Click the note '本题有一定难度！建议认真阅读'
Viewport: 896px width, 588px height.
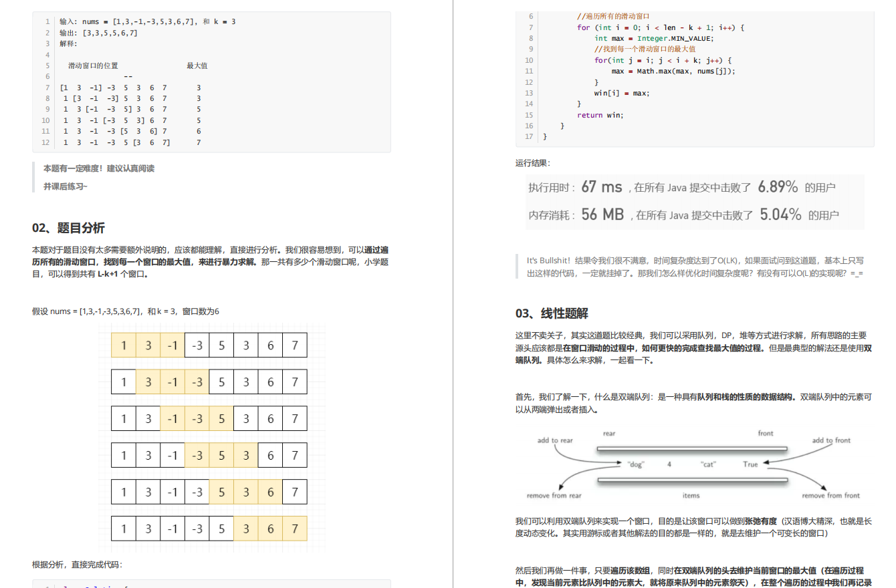(x=99, y=168)
